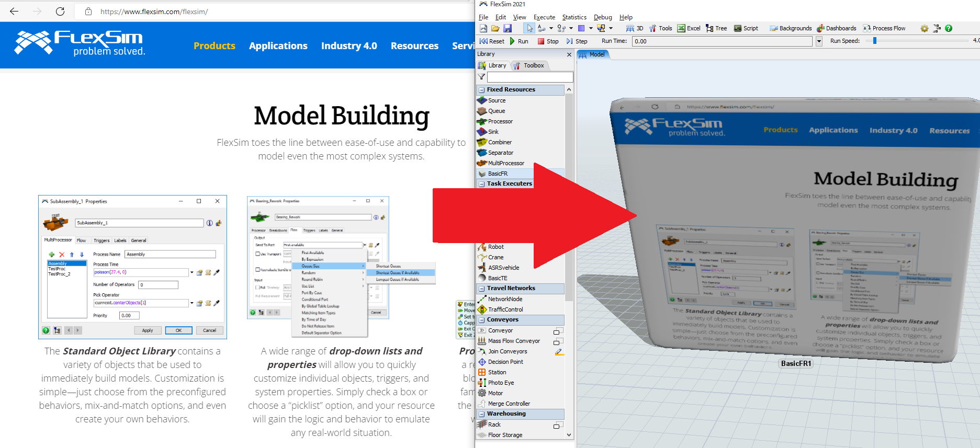Viewport: 980px width, 448px height.
Task: Select the Robot task executer
Action: pyautogui.click(x=495, y=247)
